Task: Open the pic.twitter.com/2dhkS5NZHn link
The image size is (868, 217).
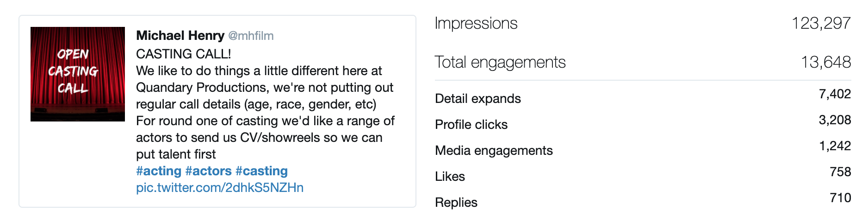Action: coord(220,188)
